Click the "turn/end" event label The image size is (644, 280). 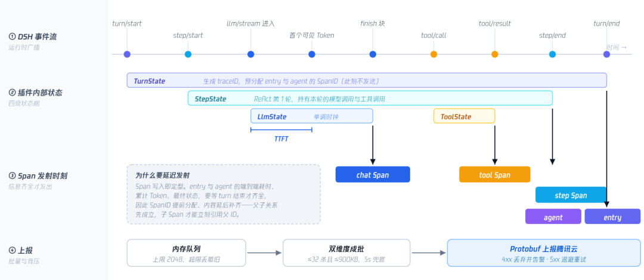click(x=606, y=23)
